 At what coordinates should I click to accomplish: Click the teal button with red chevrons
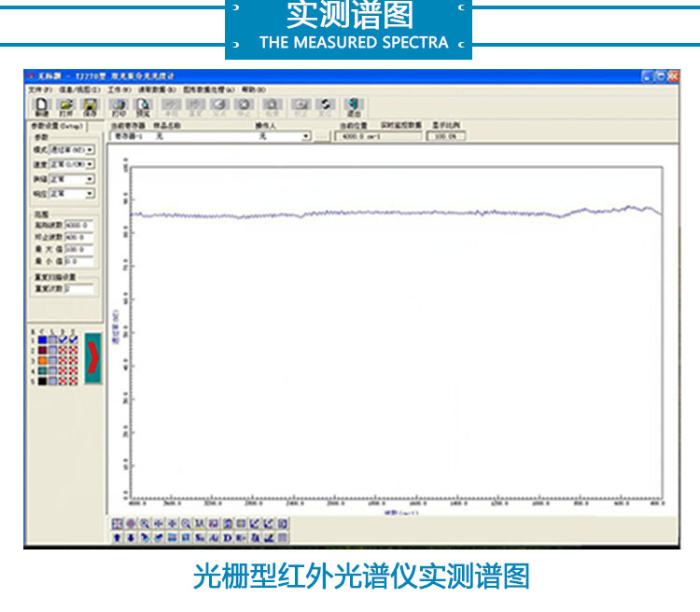(93, 358)
